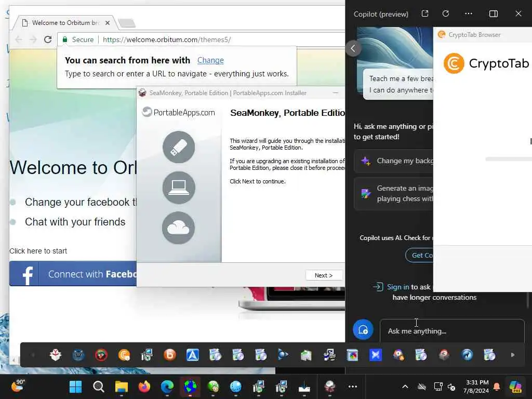Launch the blue cat face dock icon
Image resolution: width=532 pixels, height=399 pixels.
[x=78, y=355]
